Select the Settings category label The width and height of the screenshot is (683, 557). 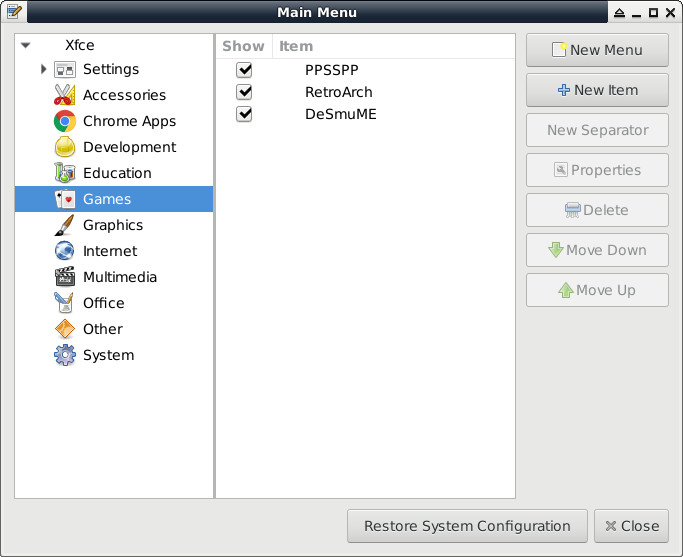pyautogui.click(x=111, y=69)
